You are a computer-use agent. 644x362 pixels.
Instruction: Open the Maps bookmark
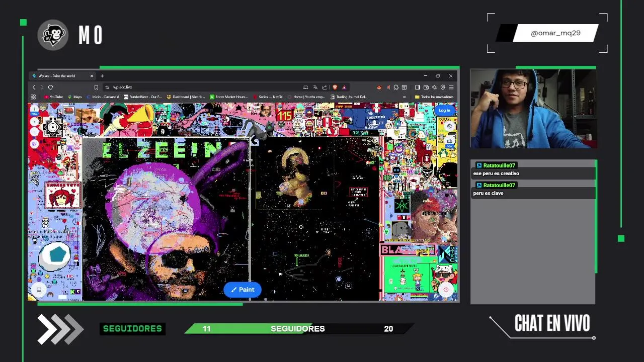pos(75,97)
